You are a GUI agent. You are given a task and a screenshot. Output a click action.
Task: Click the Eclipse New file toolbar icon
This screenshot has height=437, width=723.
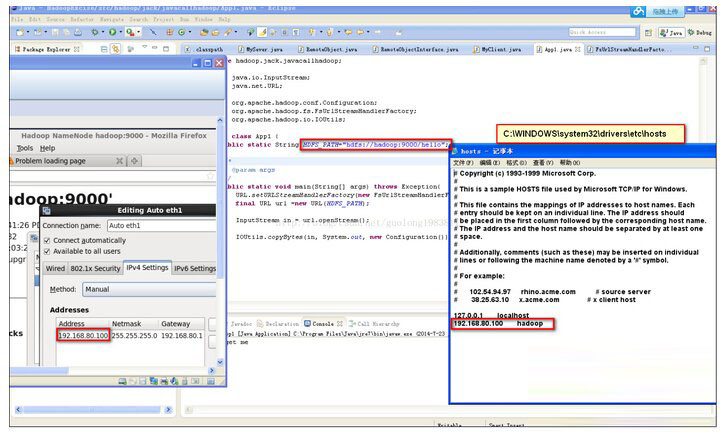[19, 32]
